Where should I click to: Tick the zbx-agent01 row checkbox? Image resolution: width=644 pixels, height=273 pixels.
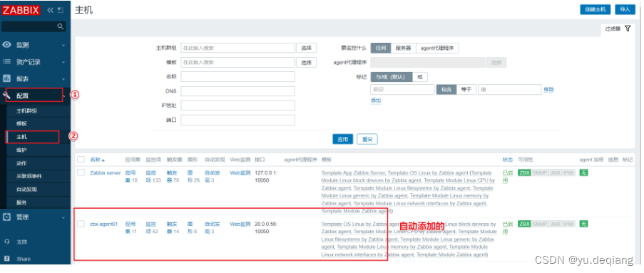pos(81,224)
